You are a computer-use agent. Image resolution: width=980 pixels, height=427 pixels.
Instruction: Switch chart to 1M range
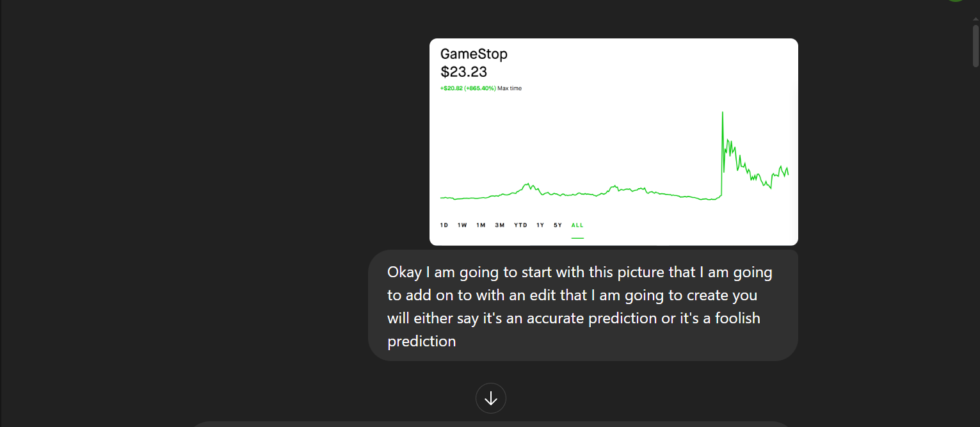tap(481, 225)
